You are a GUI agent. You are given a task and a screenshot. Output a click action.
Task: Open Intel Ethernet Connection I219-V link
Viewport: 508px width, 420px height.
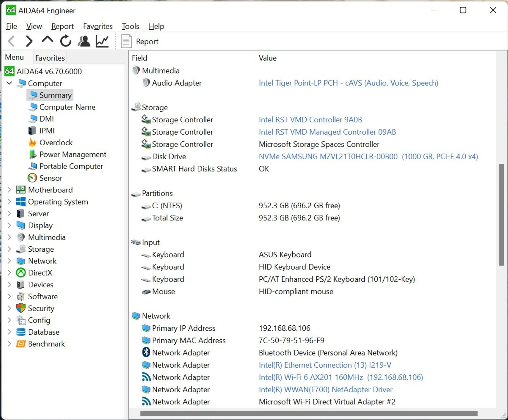[325, 365]
